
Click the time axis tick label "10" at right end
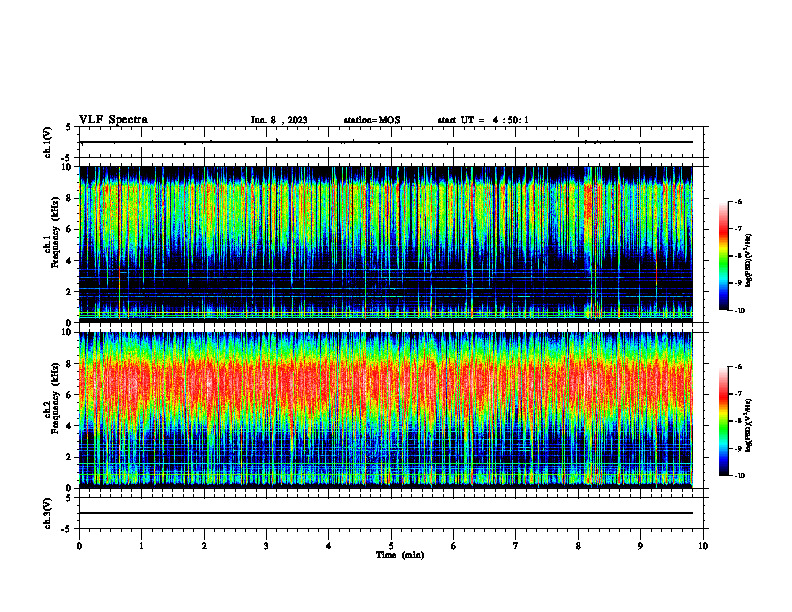703,546
